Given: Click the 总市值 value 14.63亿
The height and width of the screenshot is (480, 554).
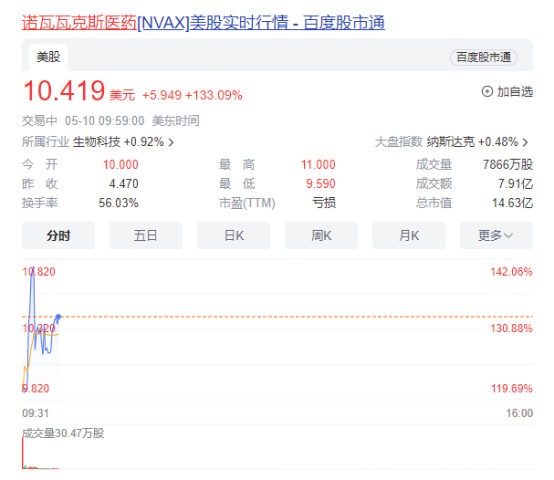Looking at the screenshot, I should coord(512,203).
